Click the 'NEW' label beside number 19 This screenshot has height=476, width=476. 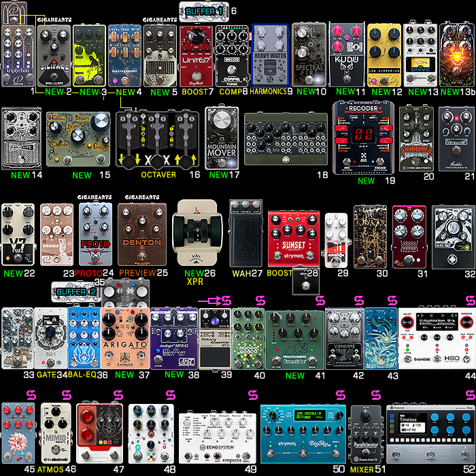(x=366, y=181)
